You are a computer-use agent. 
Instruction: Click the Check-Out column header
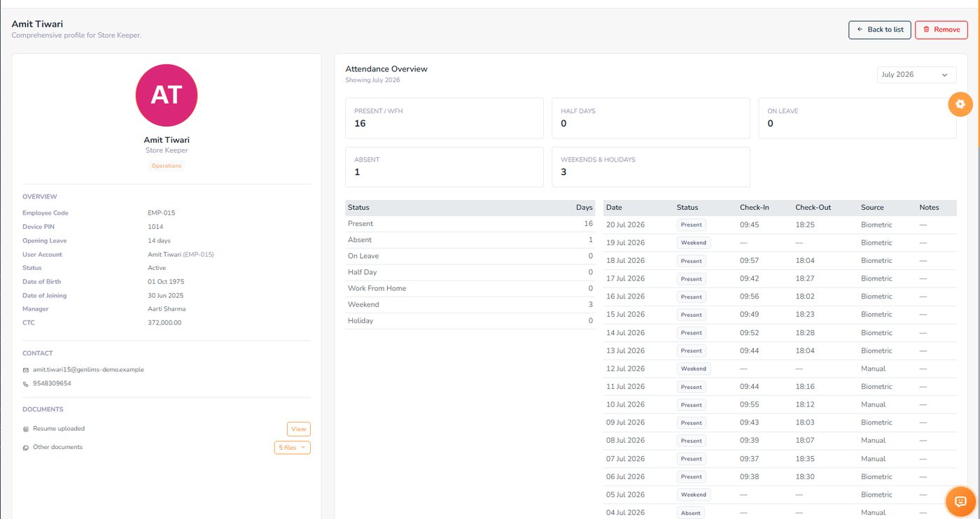[x=813, y=208]
